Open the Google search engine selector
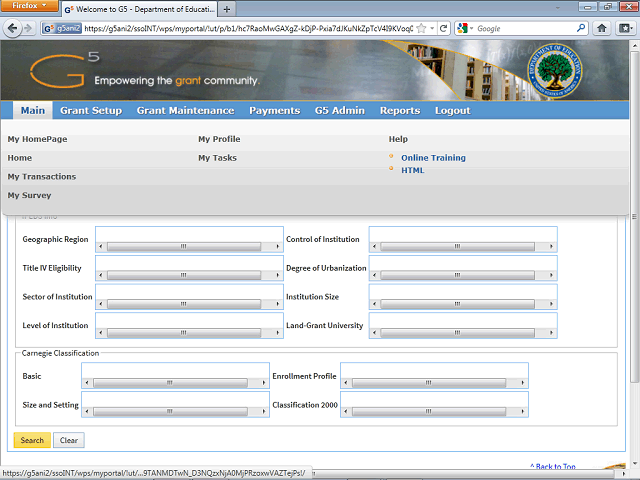 coord(465,28)
